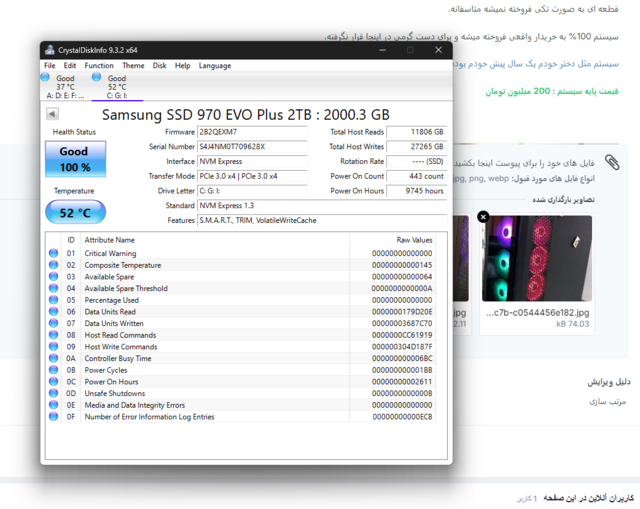
Task: Click the status circle beside Percentage Used
Action: (x=53, y=300)
